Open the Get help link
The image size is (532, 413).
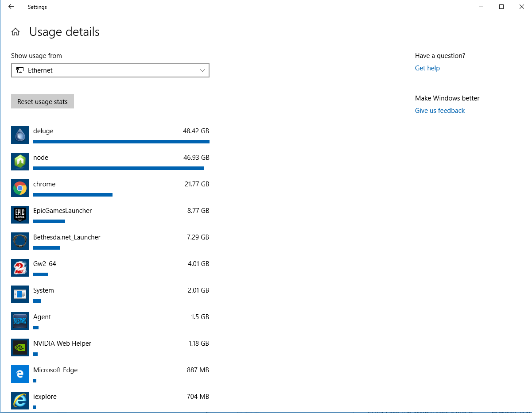427,68
